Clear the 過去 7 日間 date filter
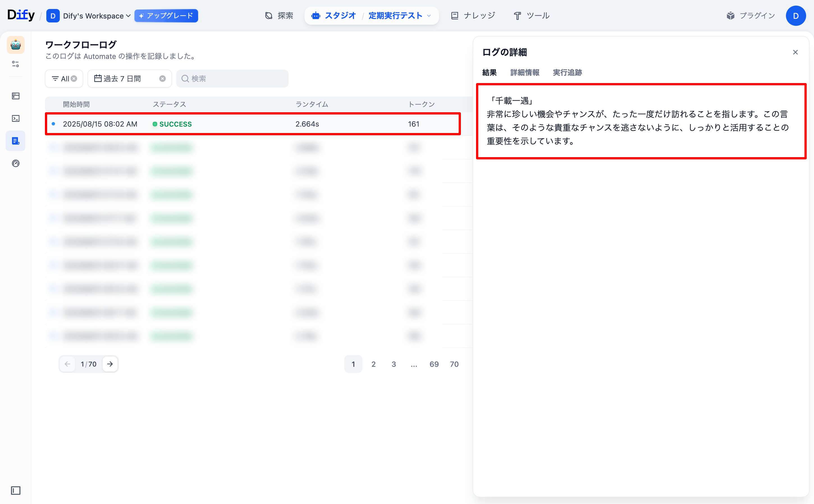The width and height of the screenshot is (814, 504). (x=162, y=79)
